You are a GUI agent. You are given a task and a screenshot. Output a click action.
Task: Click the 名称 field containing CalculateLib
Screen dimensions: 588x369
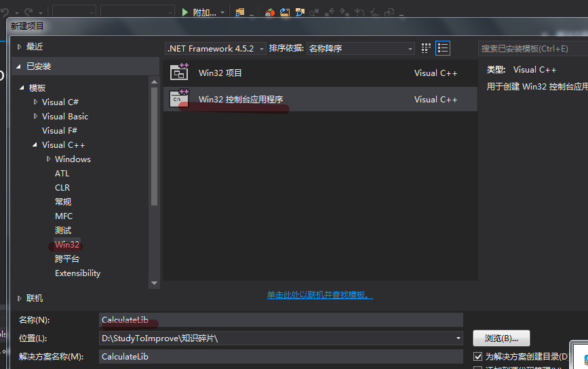pyautogui.click(x=281, y=320)
